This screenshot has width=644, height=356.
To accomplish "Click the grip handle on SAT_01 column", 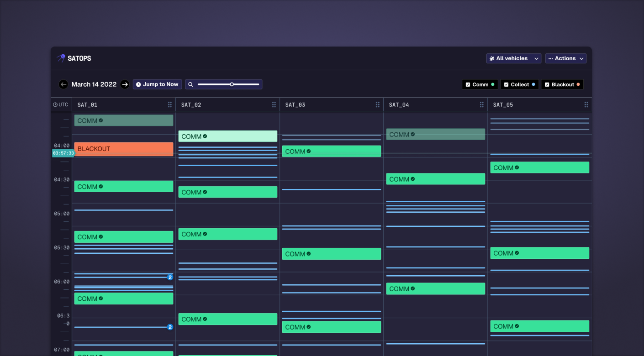I will pyautogui.click(x=170, y=105).
